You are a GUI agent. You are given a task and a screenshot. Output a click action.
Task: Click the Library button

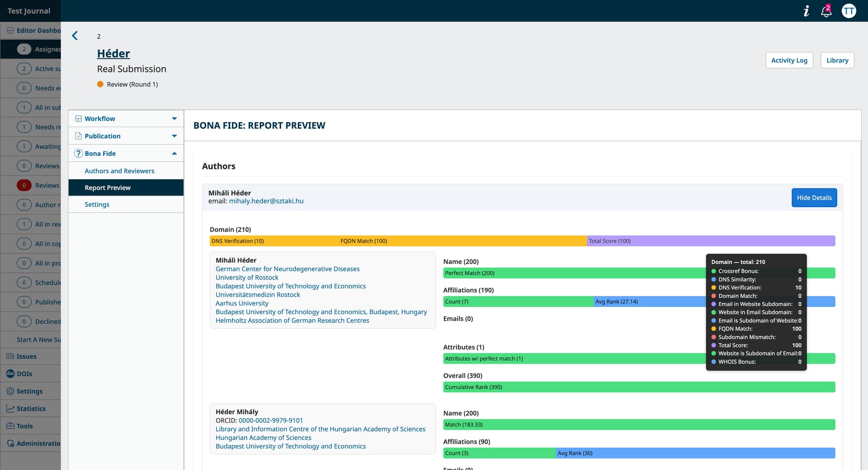pyautogui.click(x=837, y=60)
